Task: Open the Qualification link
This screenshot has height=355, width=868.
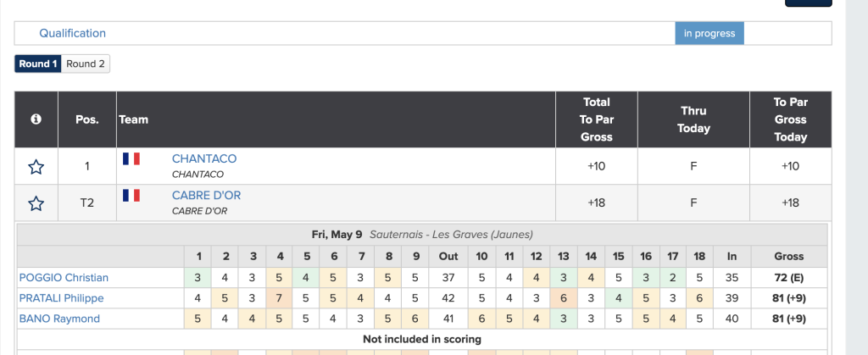Action: point(72,33)
